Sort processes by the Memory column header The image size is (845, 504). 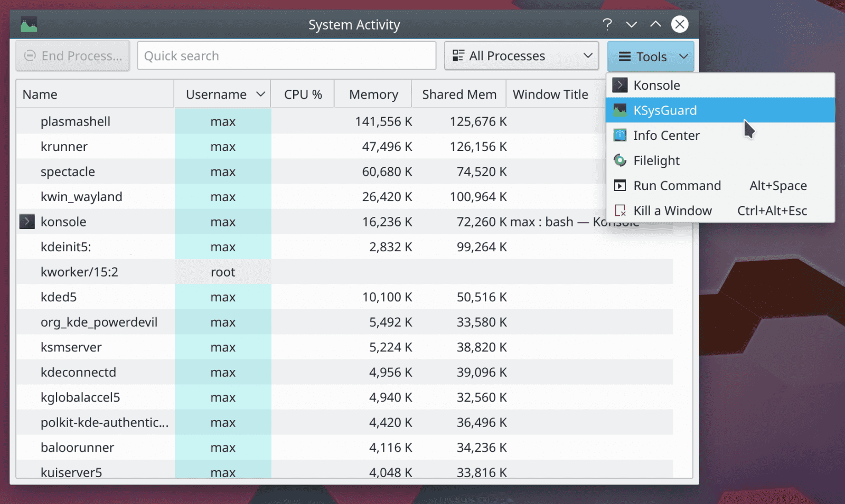pos(373,93)
